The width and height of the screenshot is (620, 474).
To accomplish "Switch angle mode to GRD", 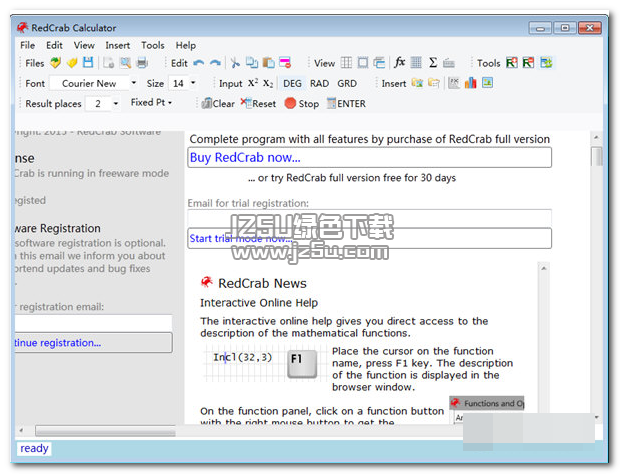I will coord(347,83).
